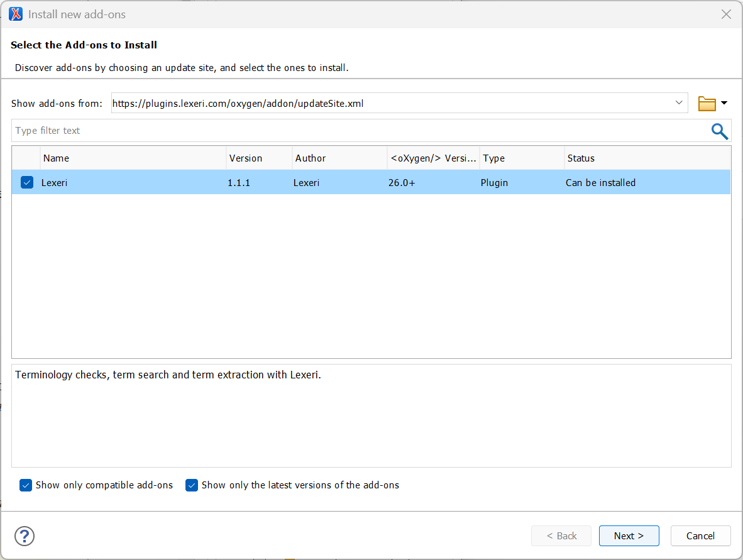
Task: Click the magnifier search icon in filter
Action: (719, 131)
